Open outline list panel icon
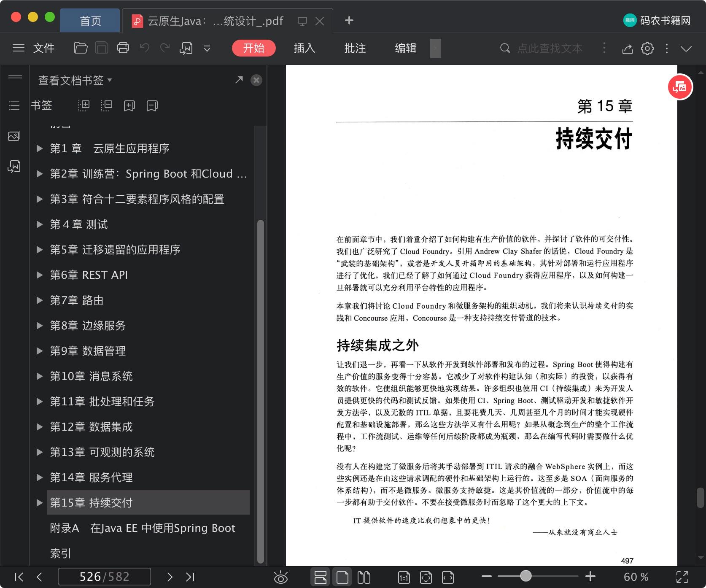This screenshot has height=588, width=706. pos(14,105)
